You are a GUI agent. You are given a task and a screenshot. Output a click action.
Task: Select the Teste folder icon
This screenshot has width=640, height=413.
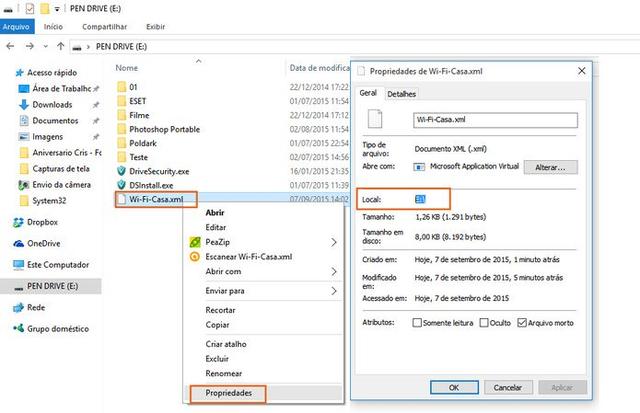tap(122, 157)
